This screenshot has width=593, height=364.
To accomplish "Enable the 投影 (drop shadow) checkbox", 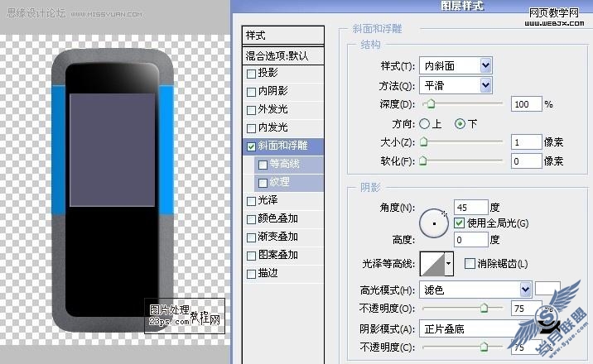I will (251, 74).
